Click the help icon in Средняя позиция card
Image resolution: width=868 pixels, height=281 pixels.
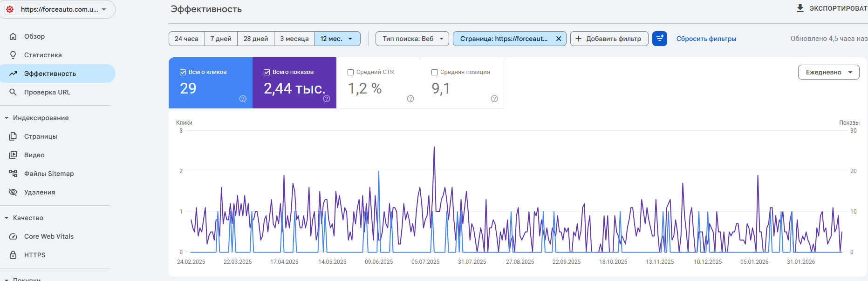point(494,99)
